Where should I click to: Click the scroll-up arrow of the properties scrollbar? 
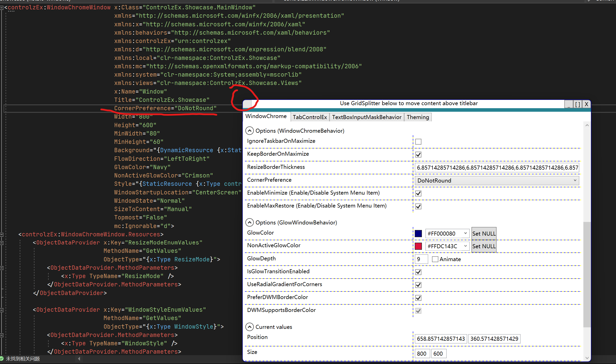pos(587,125)
